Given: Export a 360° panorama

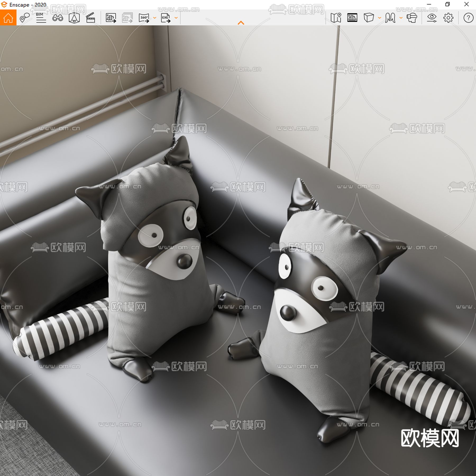Looking at the screenshot, I should [144, 18].
